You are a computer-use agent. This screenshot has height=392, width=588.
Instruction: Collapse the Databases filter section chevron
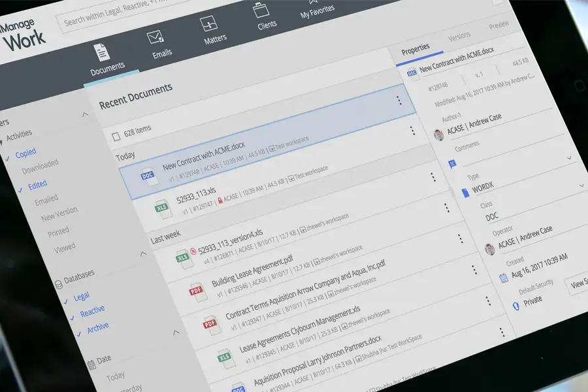click(x=143, y=254)
